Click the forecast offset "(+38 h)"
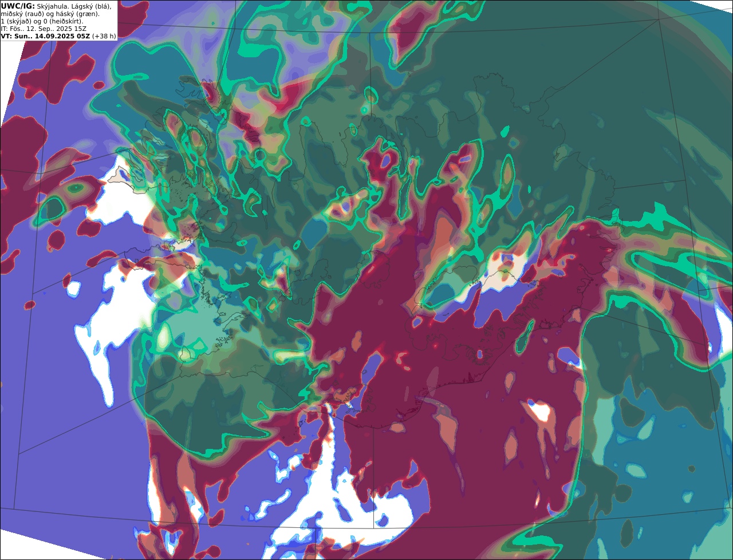The height and width of the screenshot is (560, 733). (x=104, y=36)
